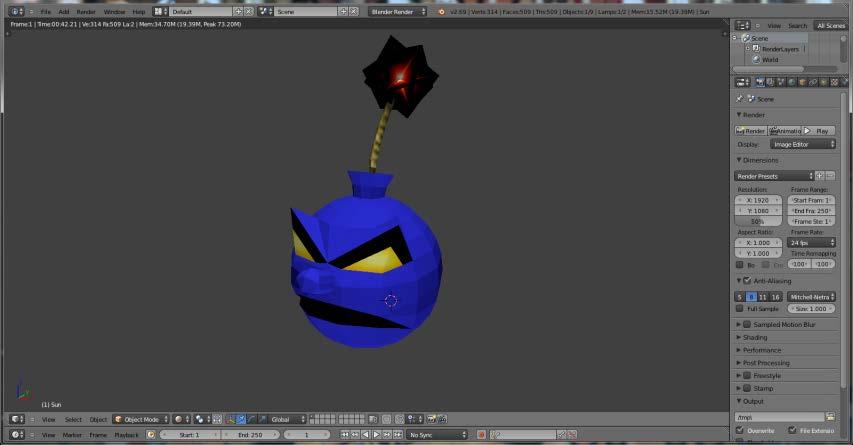Open the Mitchell-Netravali filter dropdown

pos(811,297)
